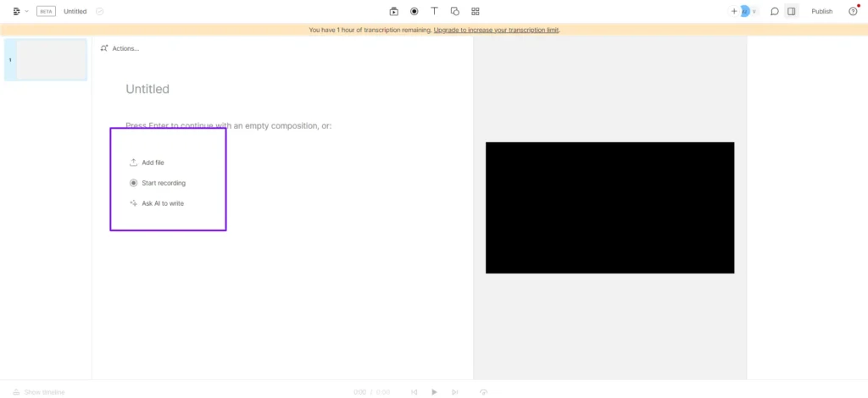Click the BETA badge
The image size is (868, 398).
pos(46,11)
